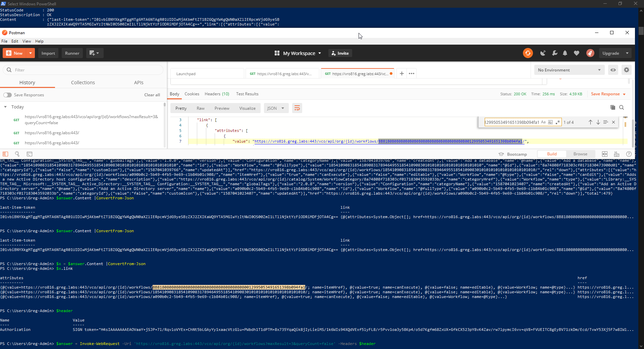The width and height of the screenshot is (644, 349).
Task: Collapse the Today history group
Action: point(5,107)
